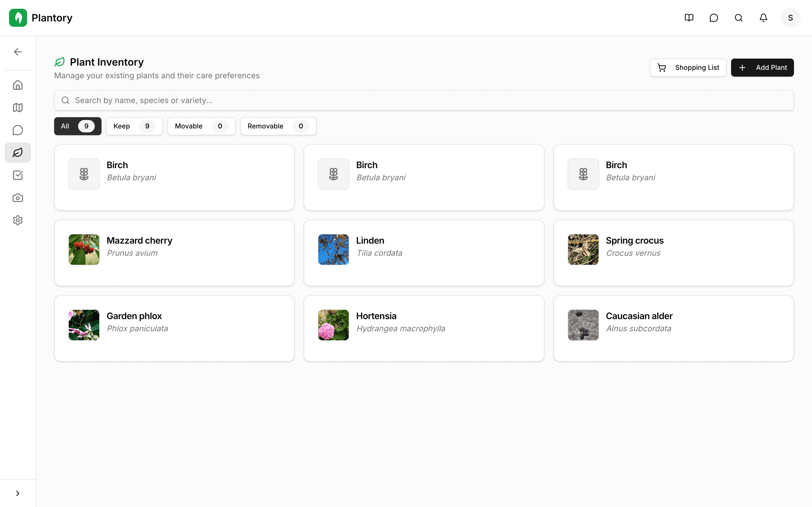
Task: Open notifications via the bell icon
Action: click(763, 18)
